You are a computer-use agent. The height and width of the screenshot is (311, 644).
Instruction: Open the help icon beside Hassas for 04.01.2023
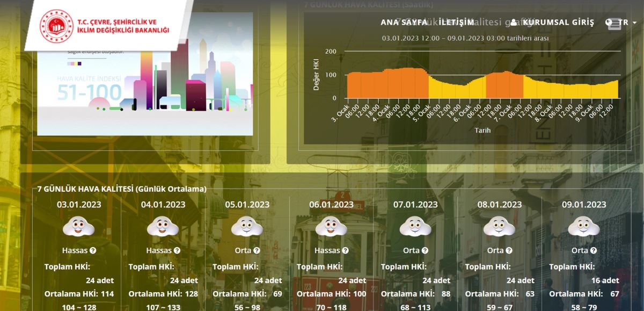click(x=177, y=250)
